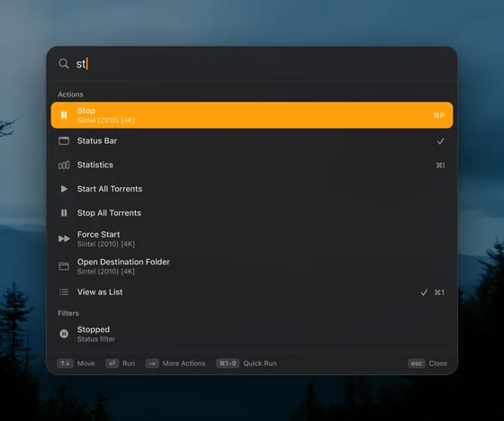Click the Status Bar checkmark
Viewport: 504px width, 421px height.
point(440,141)
